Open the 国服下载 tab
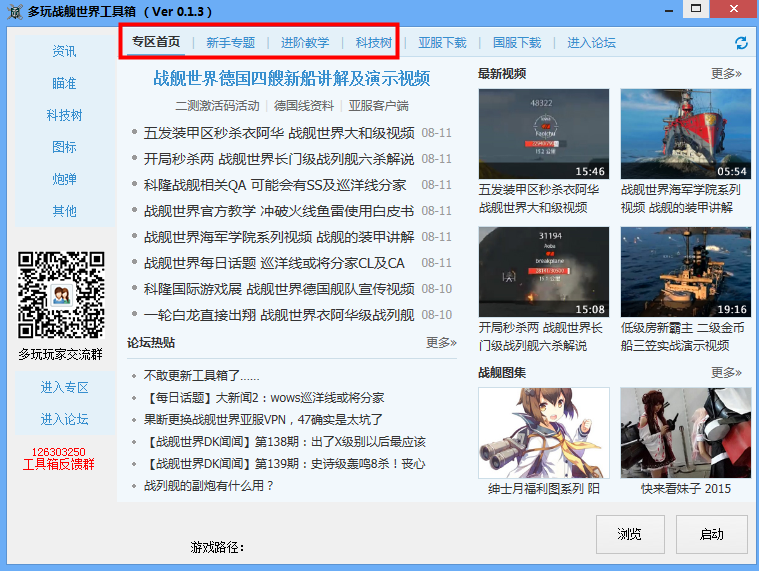Viewport: 759px width, 571px height. point(517,43)
